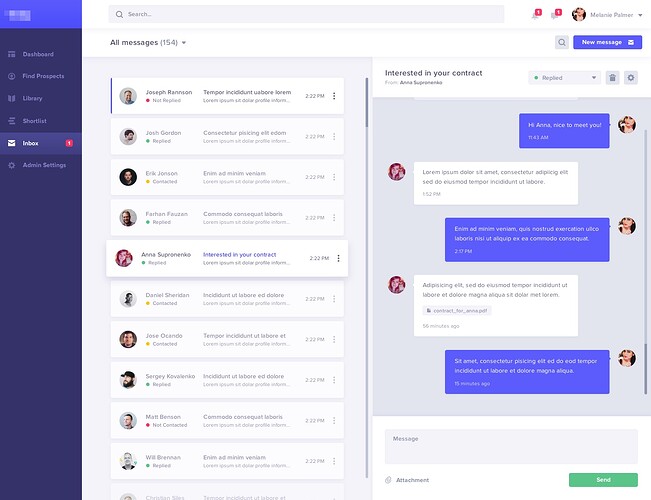This screenshot has width=651, height=500.
Task: Open conversation settings gear icon
Action: (631, 78)
